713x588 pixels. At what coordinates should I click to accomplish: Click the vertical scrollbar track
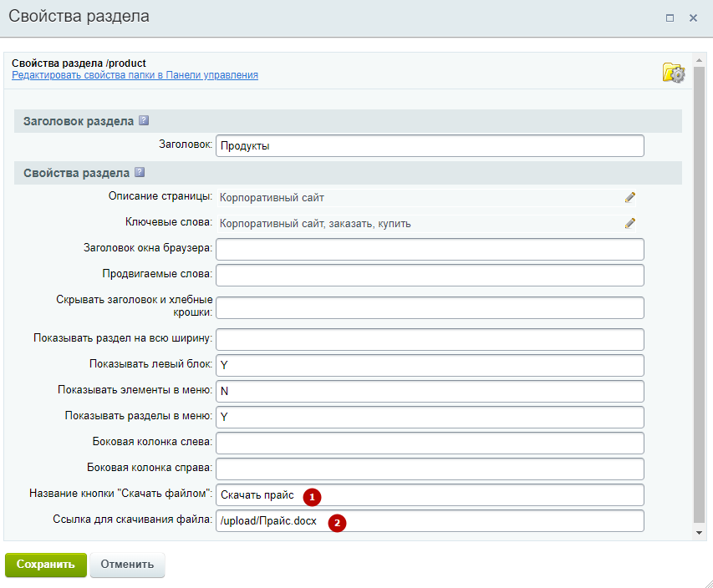[x=699, y=296]
